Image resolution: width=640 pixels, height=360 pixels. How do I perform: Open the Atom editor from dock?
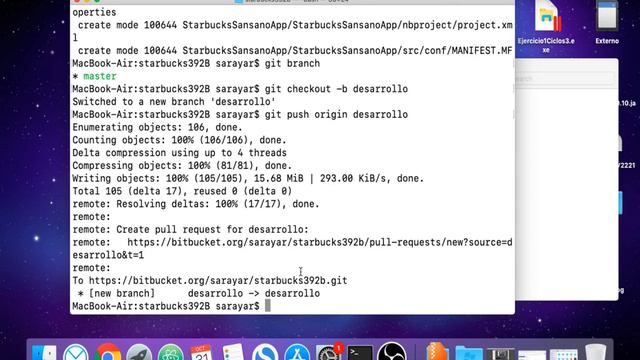tap(171, 352)
